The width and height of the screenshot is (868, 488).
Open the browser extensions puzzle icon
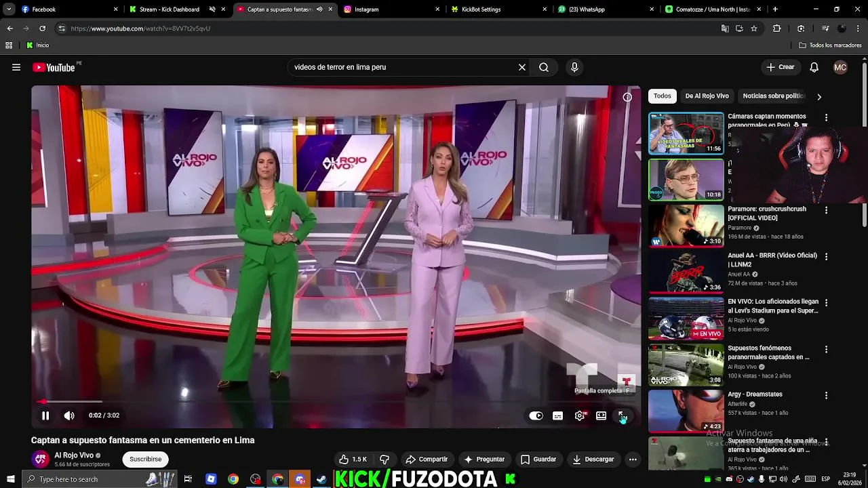777,28
